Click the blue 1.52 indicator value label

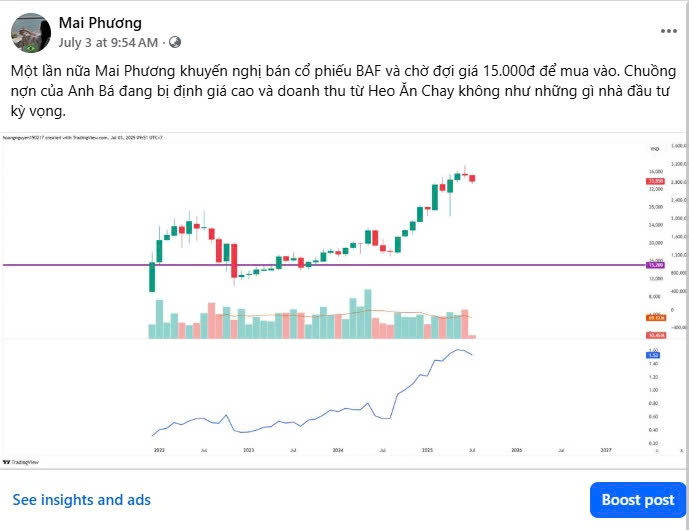655,355
